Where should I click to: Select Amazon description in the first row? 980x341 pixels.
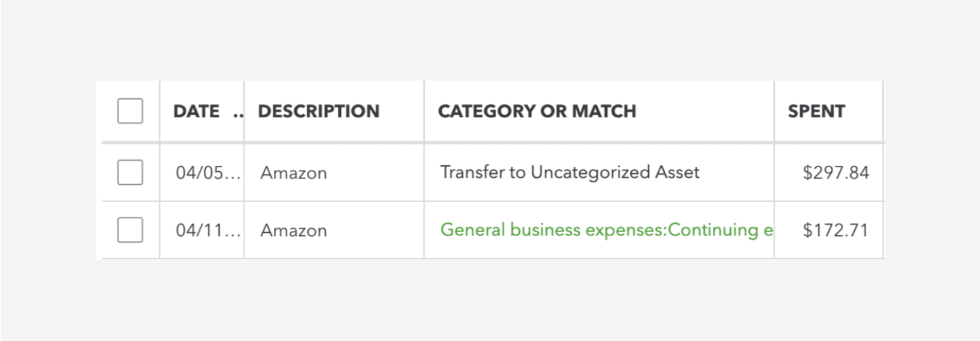pos(294,173)
